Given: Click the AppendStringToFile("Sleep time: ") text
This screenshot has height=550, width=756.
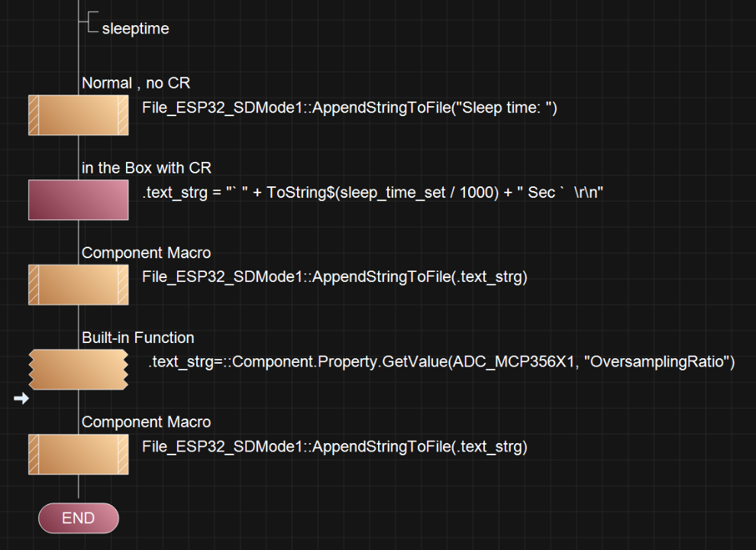Looking at the screenshot, I should (x=350, y=108).
